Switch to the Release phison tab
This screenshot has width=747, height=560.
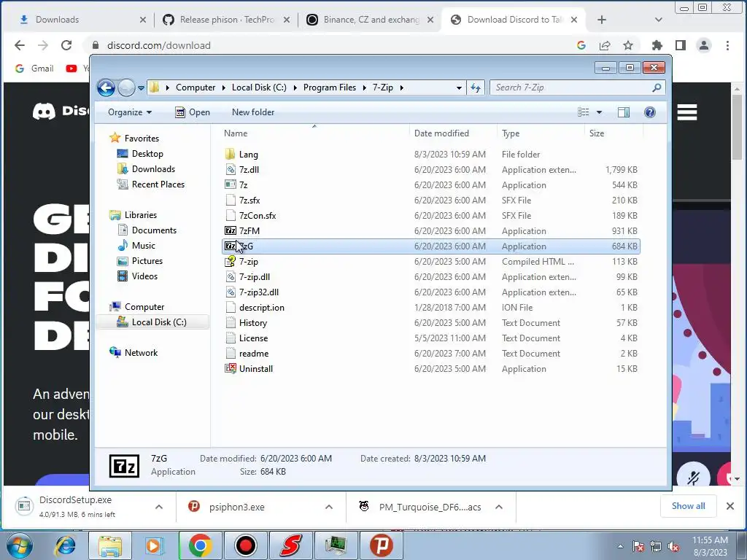226,20
